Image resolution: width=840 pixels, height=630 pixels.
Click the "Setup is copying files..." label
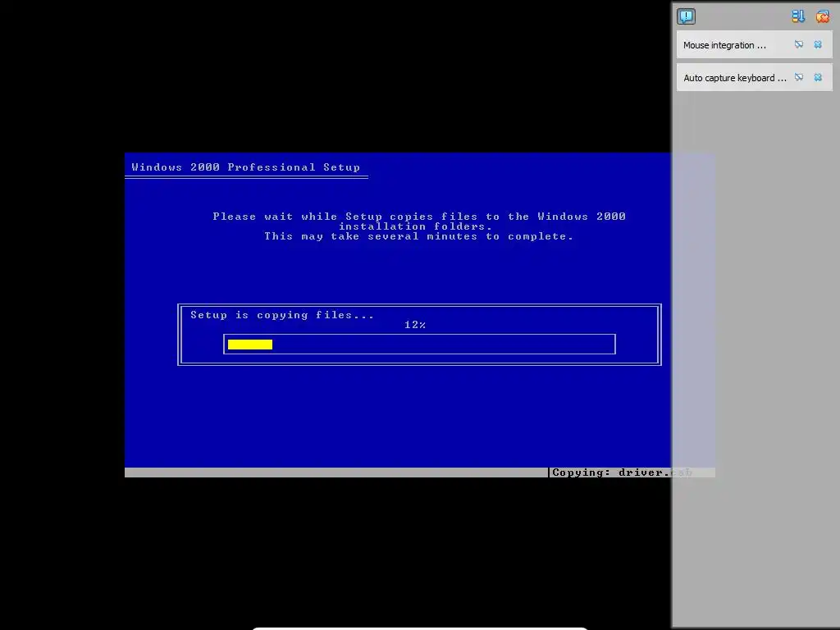(282, 315)
